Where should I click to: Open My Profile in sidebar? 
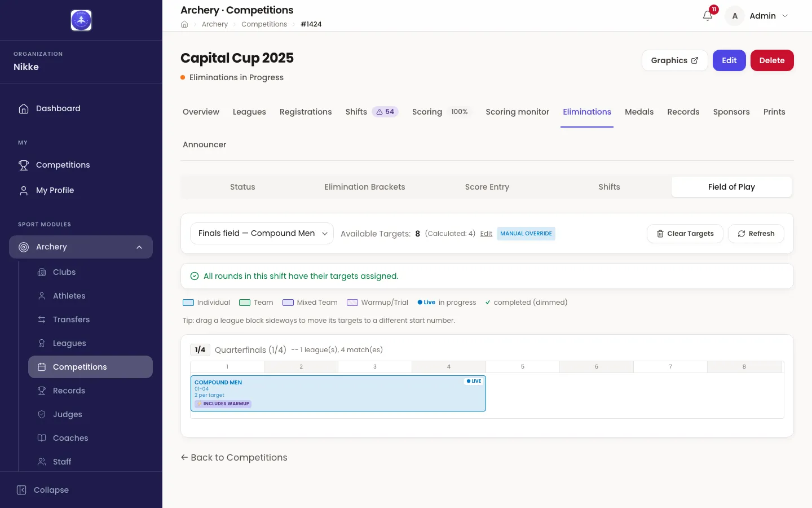[x=81, y=190]
